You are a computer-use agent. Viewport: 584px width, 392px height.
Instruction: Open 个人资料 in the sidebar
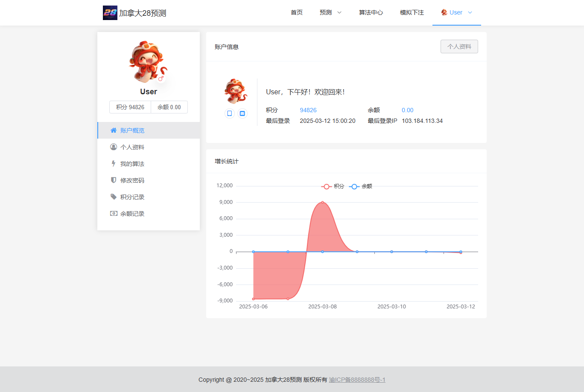coord(149,147)
